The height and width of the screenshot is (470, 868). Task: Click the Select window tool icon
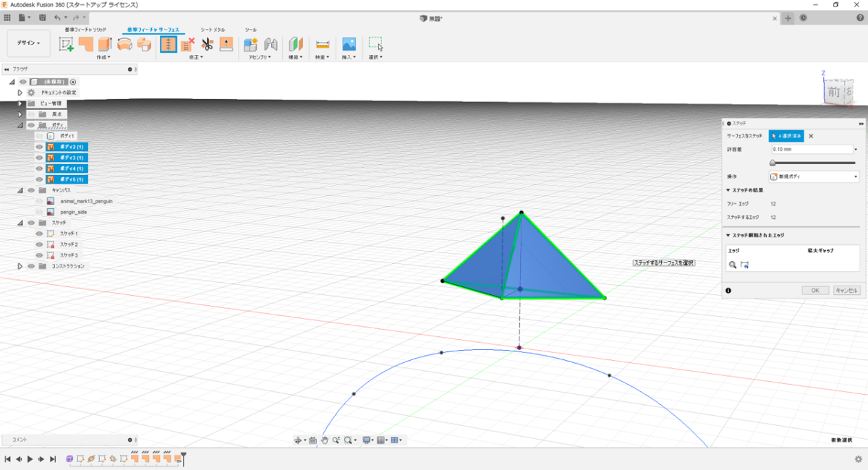coord(375,44)
